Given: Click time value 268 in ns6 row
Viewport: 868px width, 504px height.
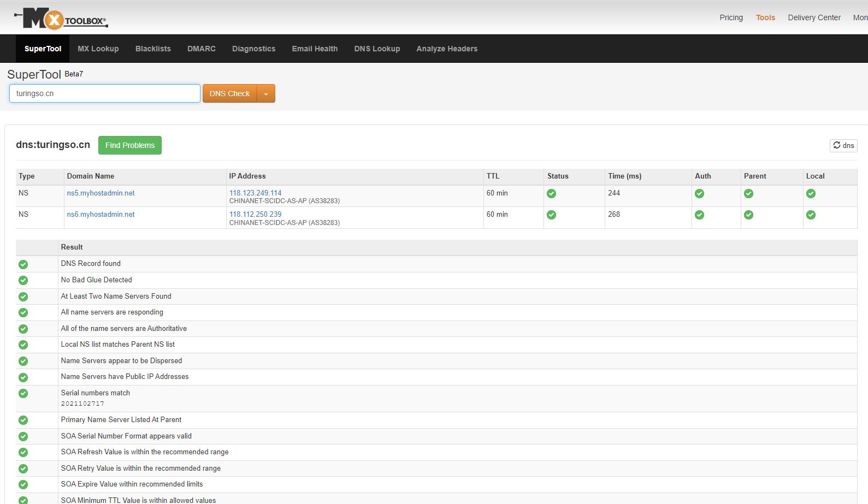Looking at the screenshot, I should click(614, 214).
